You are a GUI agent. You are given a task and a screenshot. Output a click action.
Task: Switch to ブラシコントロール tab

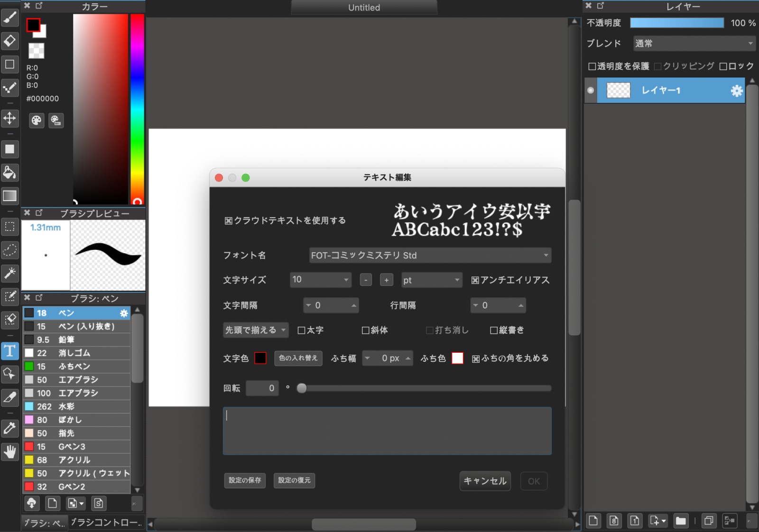[106, 523]
